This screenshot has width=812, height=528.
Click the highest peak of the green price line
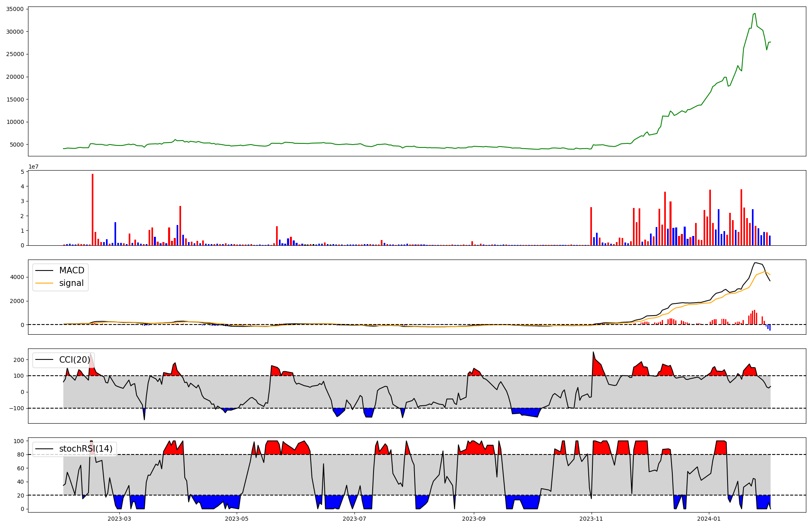[x=755, y=13]
